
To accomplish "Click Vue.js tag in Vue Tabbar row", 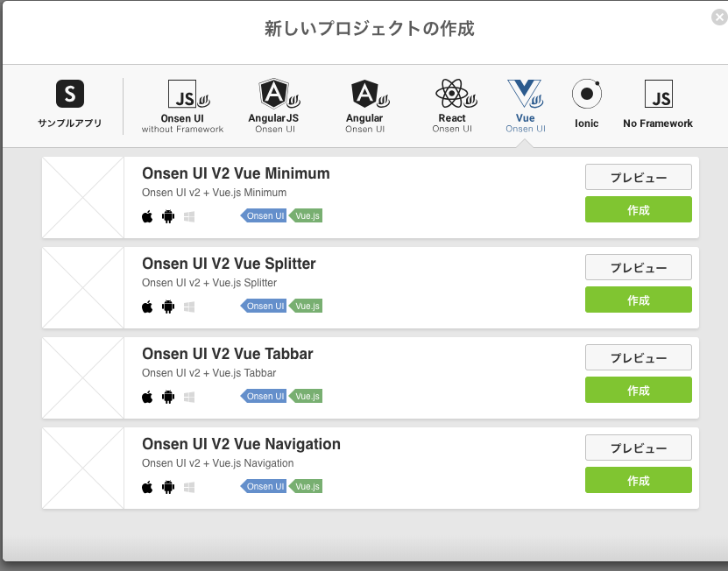I will (x=306, y=397).
